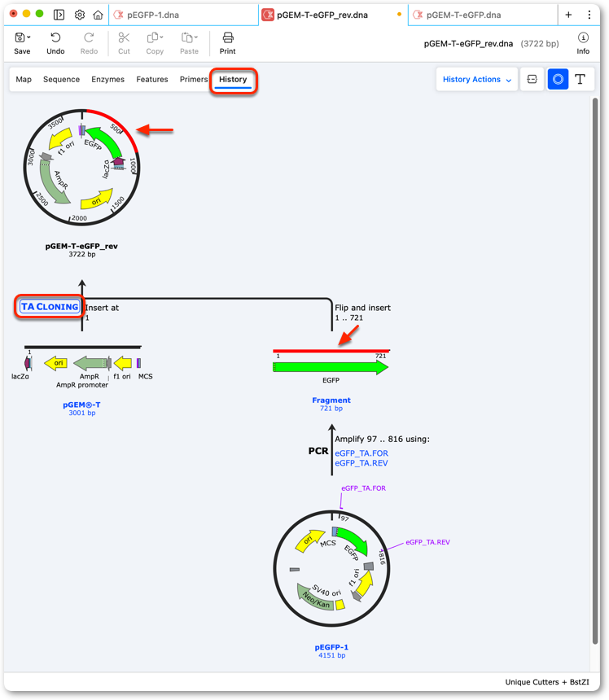The width and height of the screenshot is (609, 700).
Task: Select the History tab
Action: click(x=233, y=80)
